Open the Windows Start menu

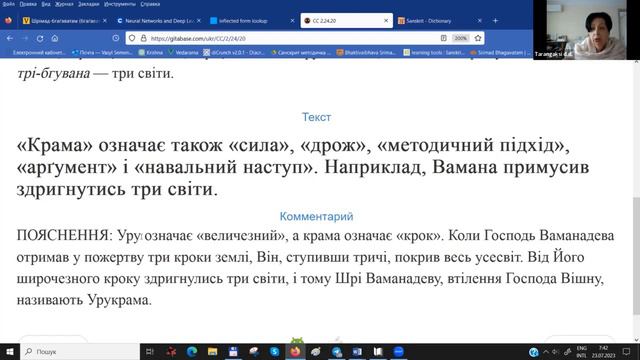(9, 351)
